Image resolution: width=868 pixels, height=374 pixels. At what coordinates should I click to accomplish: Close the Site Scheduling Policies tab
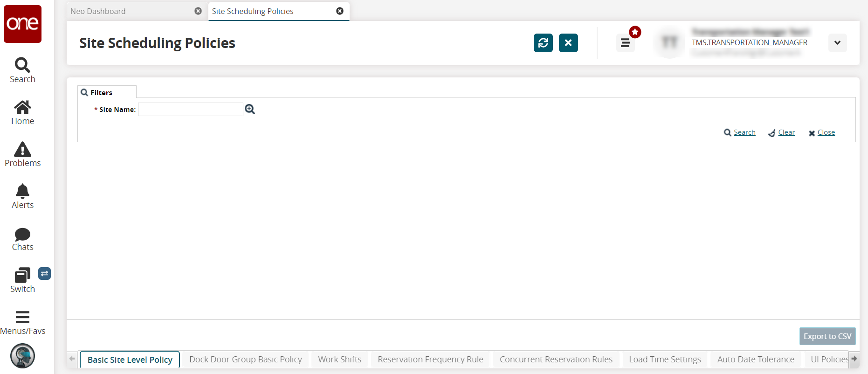(340, 11)
